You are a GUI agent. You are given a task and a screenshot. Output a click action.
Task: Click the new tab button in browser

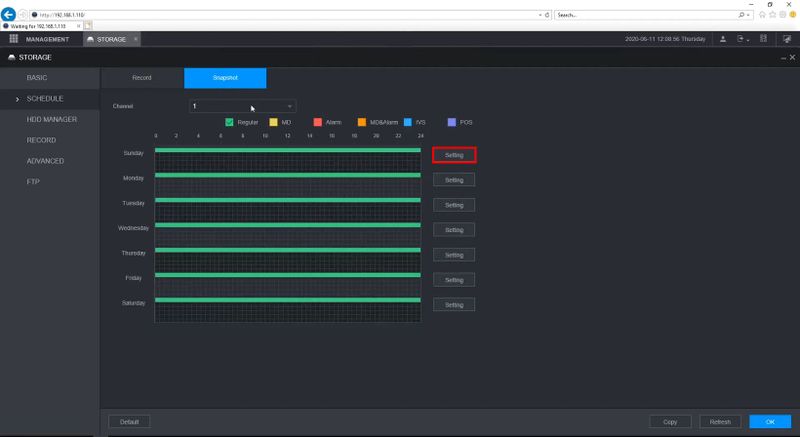[88, 25]
